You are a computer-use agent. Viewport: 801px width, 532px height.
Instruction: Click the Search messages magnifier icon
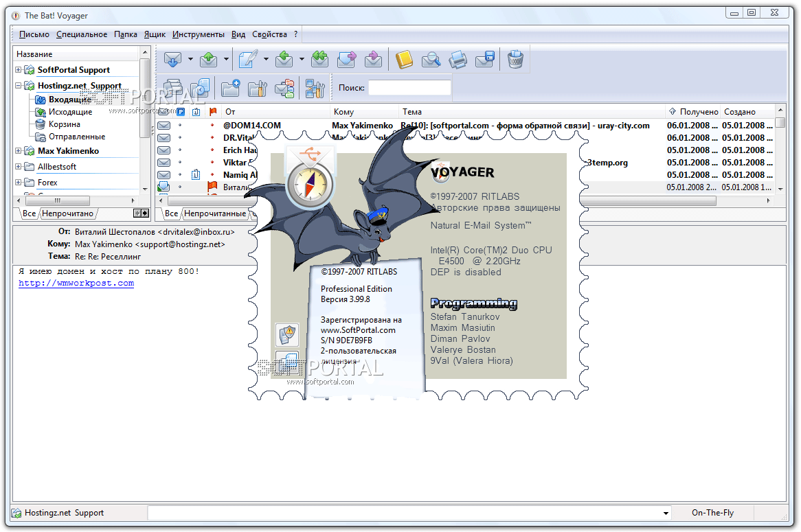point(431,60)
